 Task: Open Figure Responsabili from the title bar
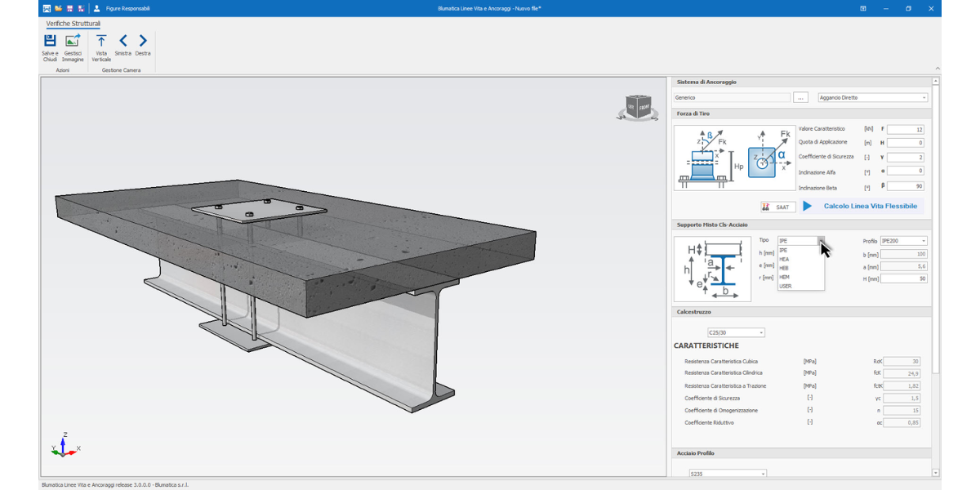pyautogui.click(x=128, y=8)
